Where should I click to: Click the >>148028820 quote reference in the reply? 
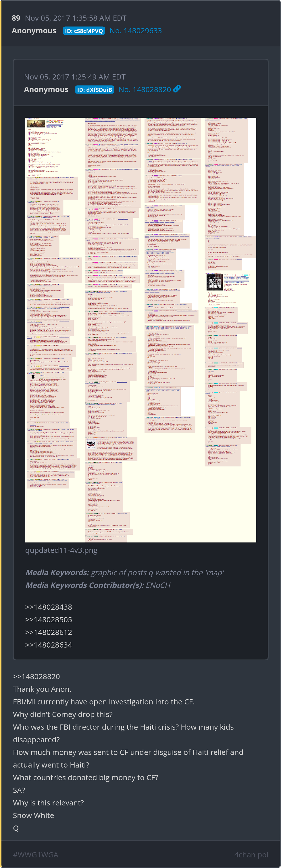pos(36,677)
